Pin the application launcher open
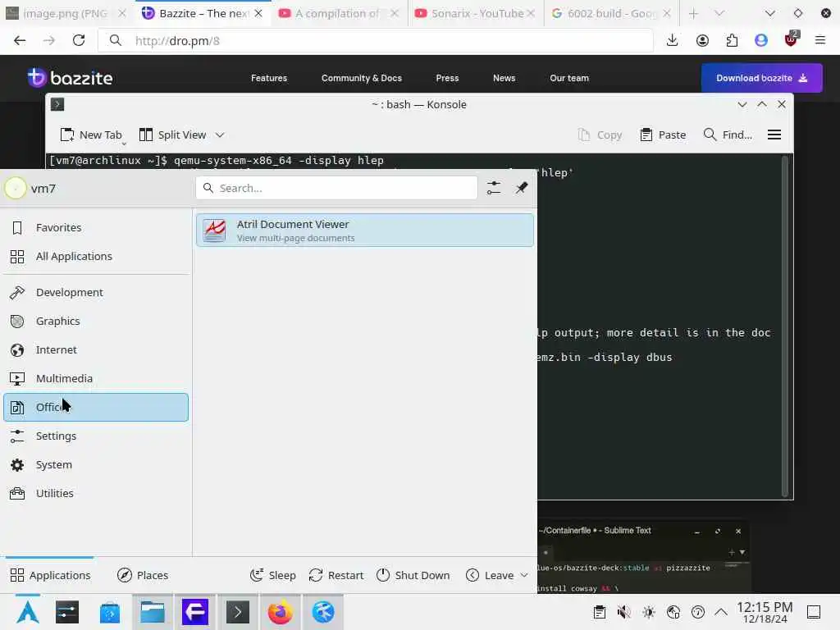 click(521, 188)
